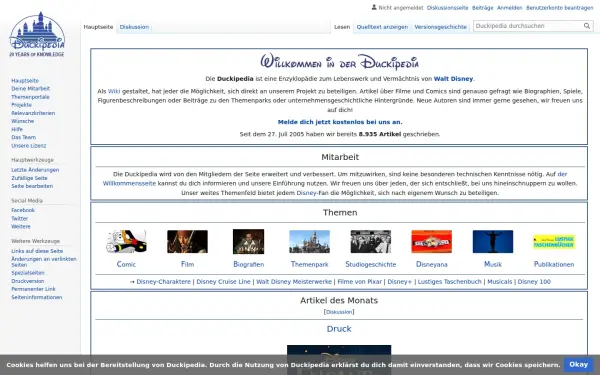
Task: Click Benutzerkonto beantragen link
Action: 559,8
